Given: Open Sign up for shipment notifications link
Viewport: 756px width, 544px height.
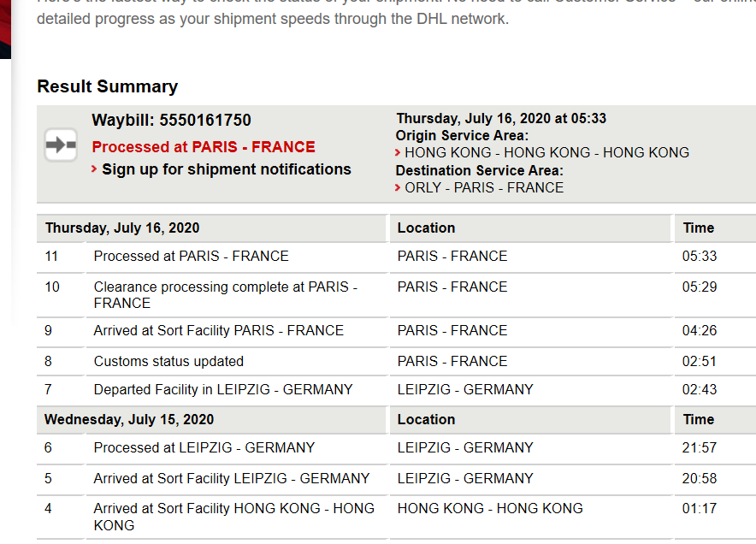Looking at the screenshot, I should coord(226,169).
